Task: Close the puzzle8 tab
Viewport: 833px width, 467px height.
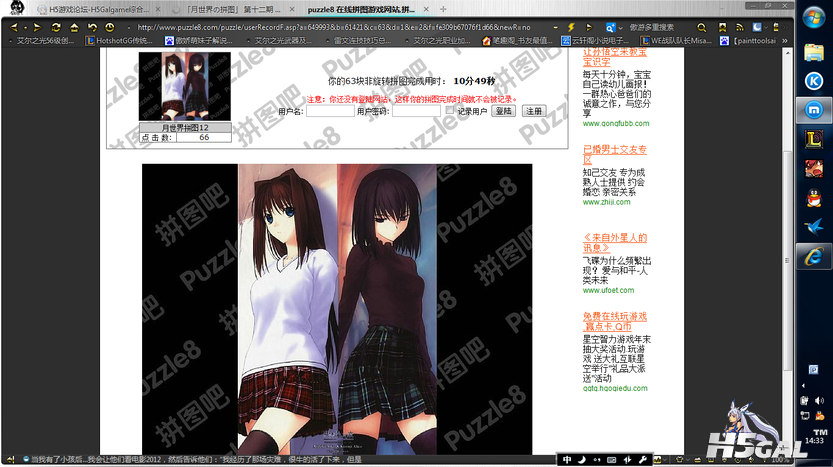Action: pos(426,9)
